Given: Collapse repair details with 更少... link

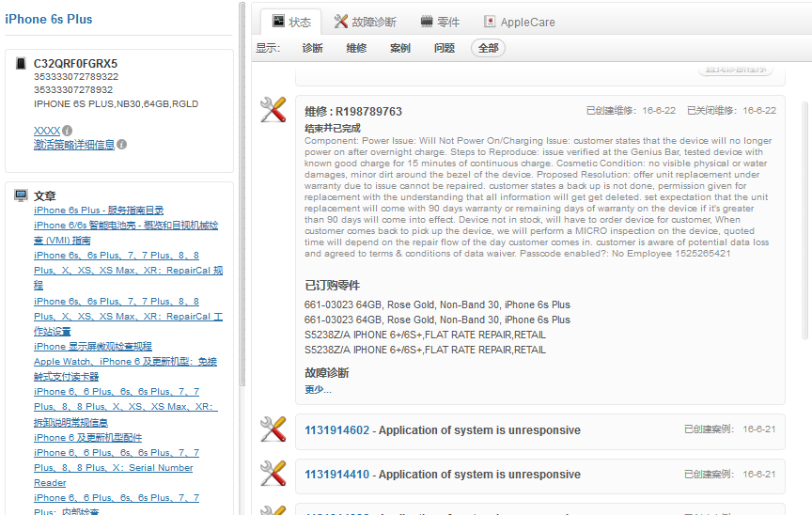Looking at the screenshot, I should [x=318, y=390].
